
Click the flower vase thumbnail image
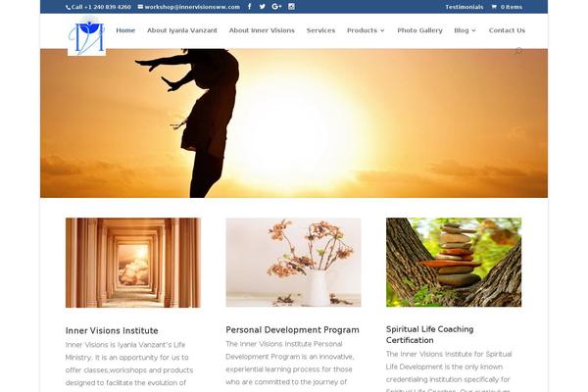pyautogui.click(x=293, y=263)
